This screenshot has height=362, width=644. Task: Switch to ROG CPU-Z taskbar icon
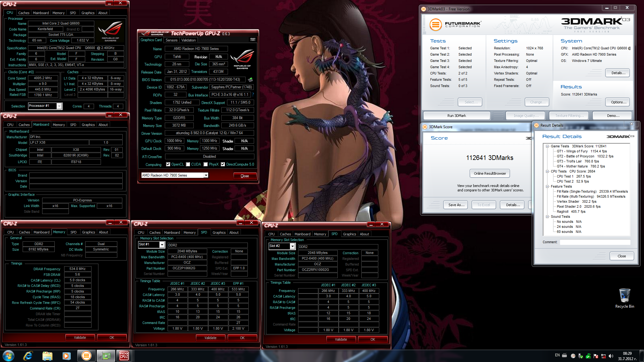click(x=125, y=356)
